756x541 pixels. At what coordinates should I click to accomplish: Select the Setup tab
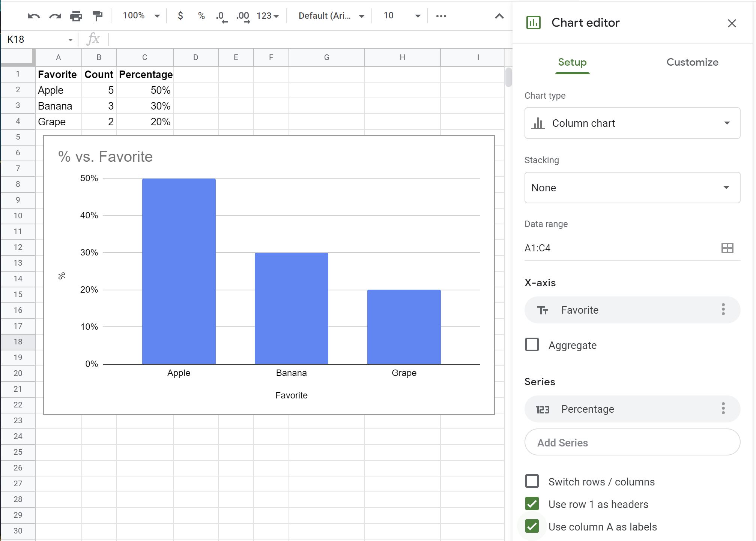pyautogui.click(x=573, y=62)
